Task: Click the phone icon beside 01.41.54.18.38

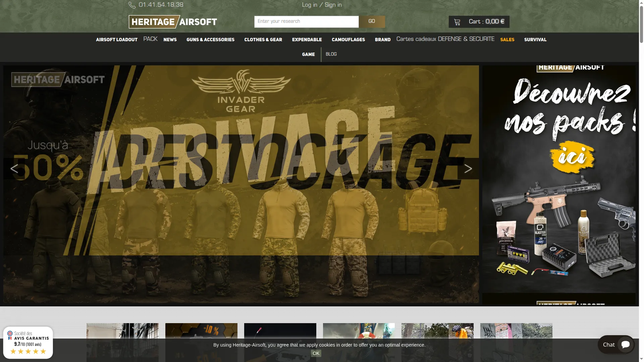Action: (x=132, y=5)
